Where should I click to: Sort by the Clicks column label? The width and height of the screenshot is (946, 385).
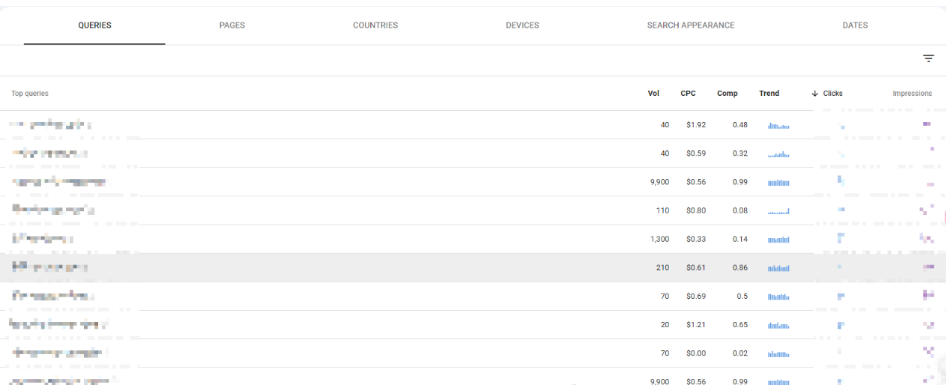[833, 94]
